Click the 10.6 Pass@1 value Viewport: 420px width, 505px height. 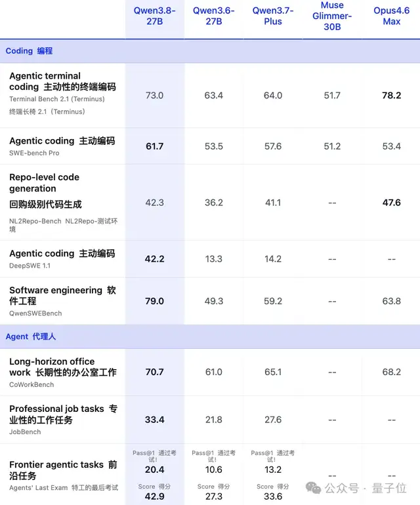[x=214, y=470]
